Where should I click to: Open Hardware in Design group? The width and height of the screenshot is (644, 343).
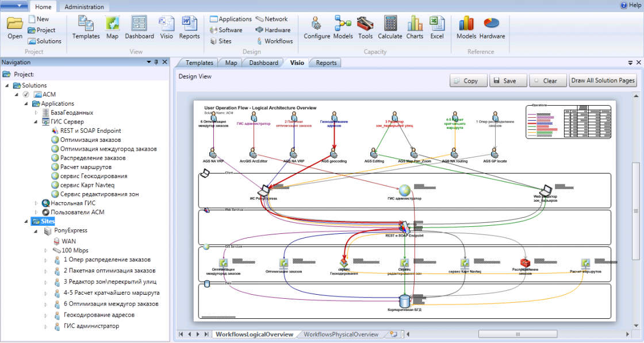(273, 30)
